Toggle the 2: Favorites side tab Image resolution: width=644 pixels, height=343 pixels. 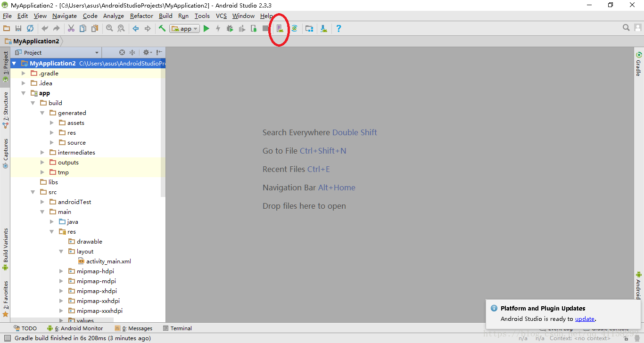6,298
